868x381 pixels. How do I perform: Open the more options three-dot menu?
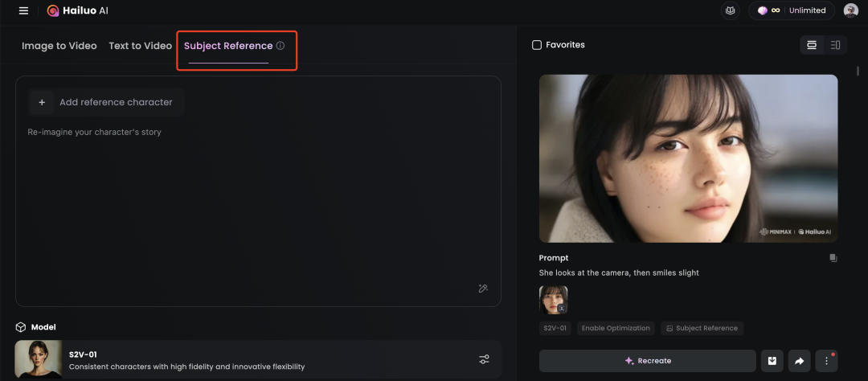pyautogui.click(x=826, y=361)
